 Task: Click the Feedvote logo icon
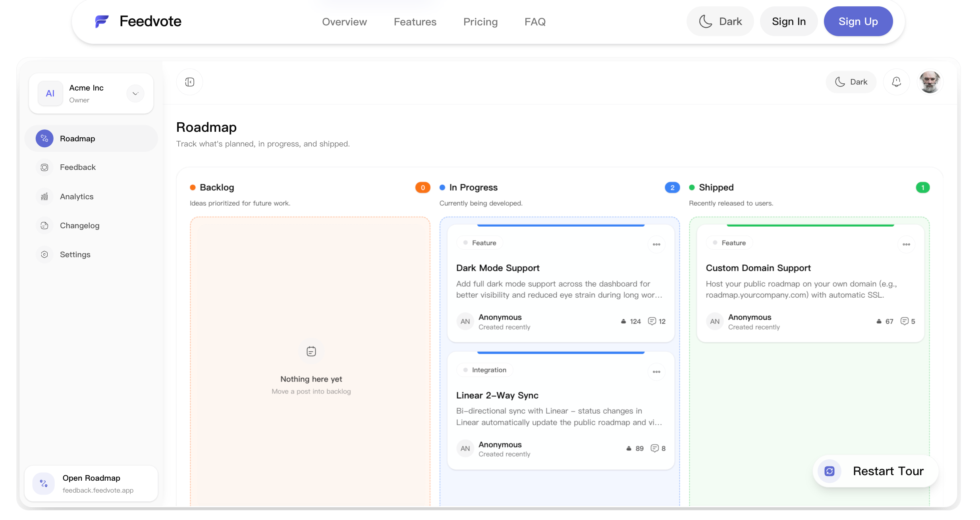pyautogui.click(x=102, y=21)
